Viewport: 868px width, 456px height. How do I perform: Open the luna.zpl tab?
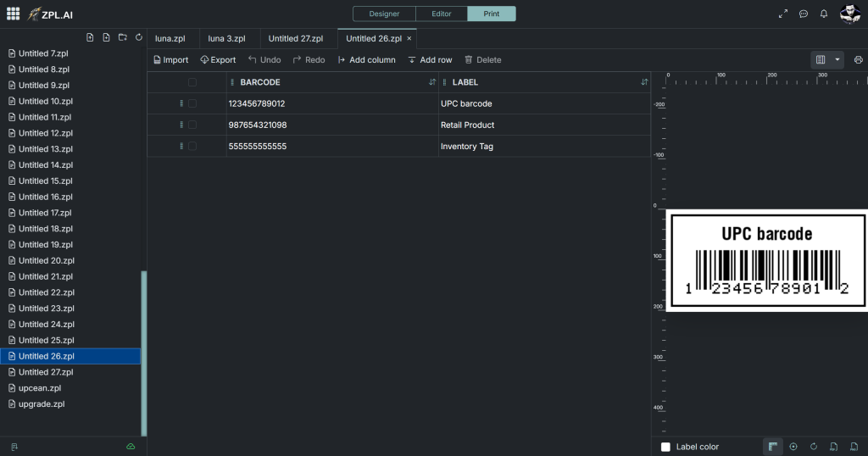point(170,39)
